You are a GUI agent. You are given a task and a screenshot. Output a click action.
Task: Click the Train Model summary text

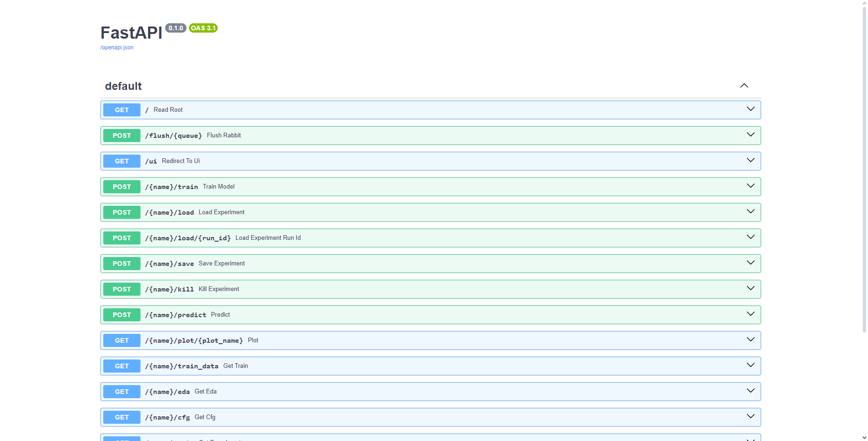coord(219,187)
